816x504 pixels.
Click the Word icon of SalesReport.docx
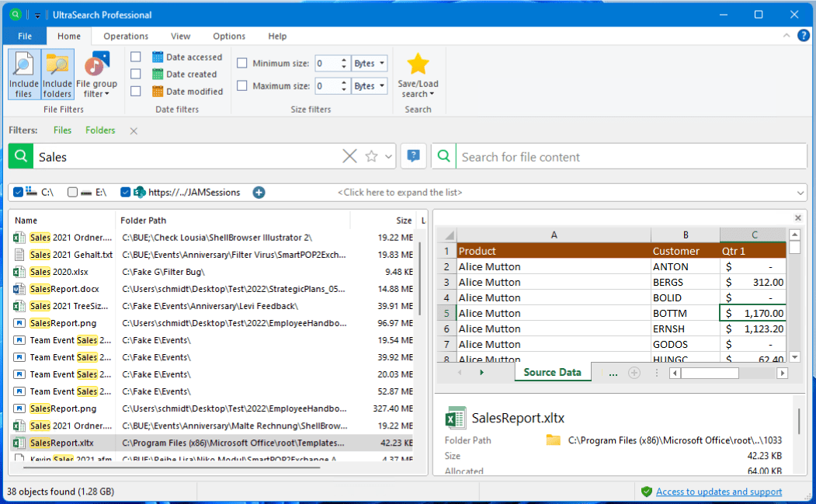[x=19, y=289]
